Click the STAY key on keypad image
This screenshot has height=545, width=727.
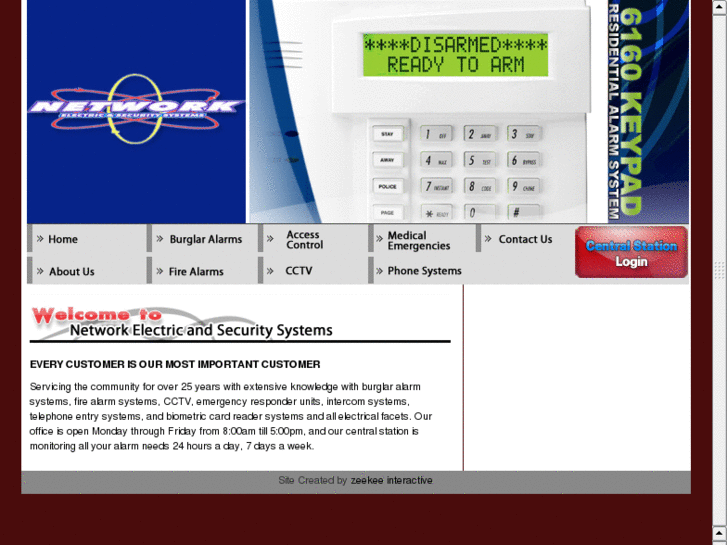pyautogui.click(x=388, y=134)
